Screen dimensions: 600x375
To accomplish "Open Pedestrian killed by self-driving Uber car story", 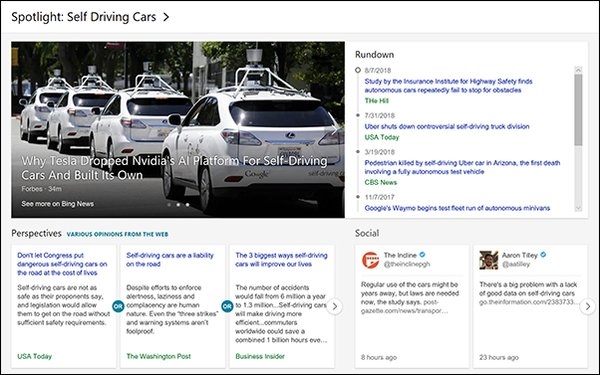I will tap(462, 167).
